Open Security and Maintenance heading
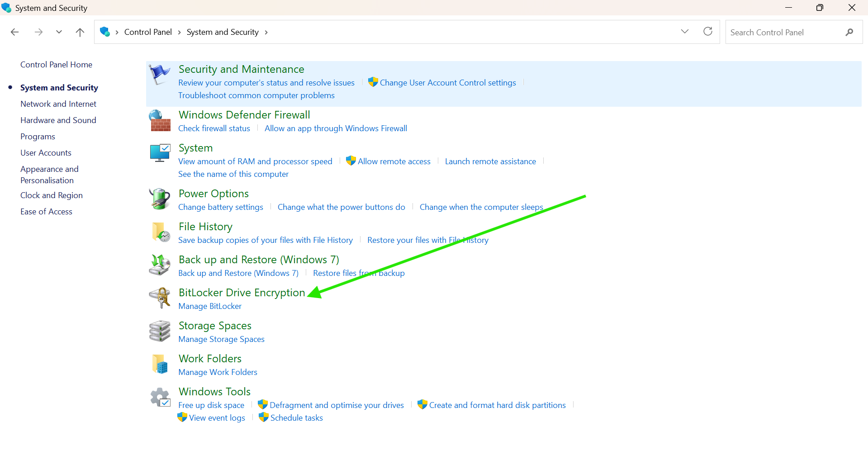Image resolution: width=868 pixels, height=455 pixels. pos(241,69)
